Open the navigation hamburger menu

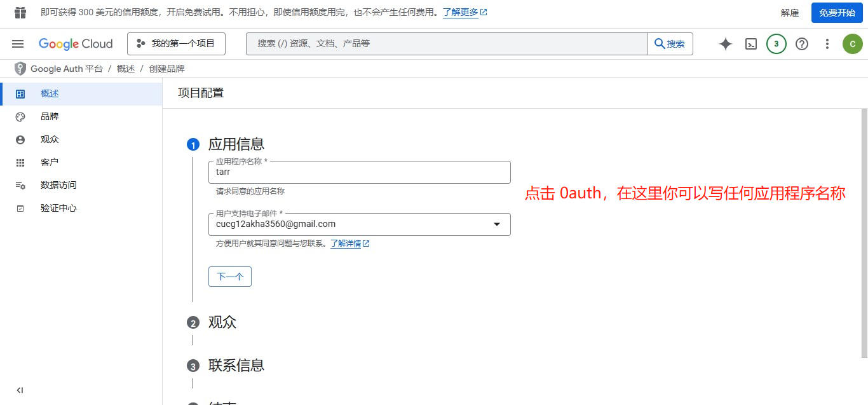tap(17, 44)
